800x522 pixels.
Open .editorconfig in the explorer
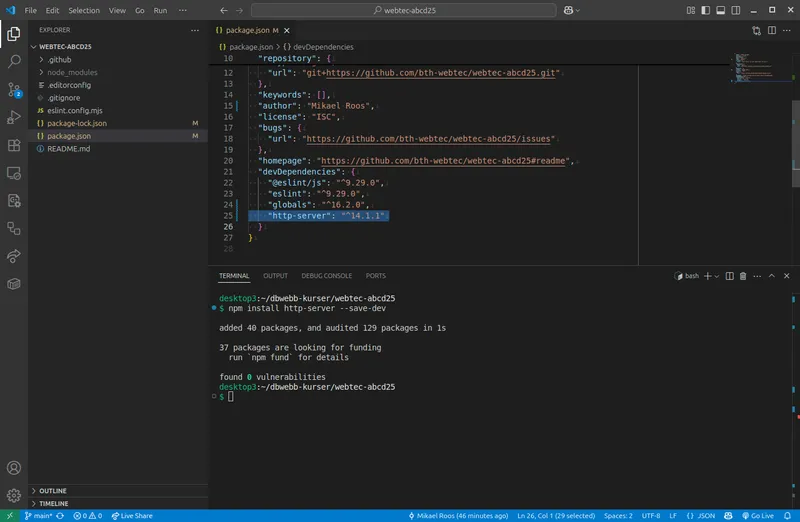117,85
